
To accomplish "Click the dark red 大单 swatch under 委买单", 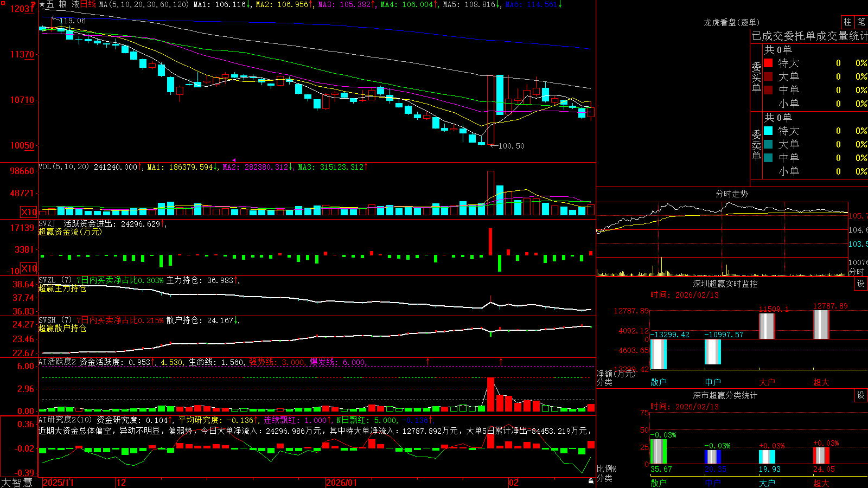I will [x=768, y=76].
